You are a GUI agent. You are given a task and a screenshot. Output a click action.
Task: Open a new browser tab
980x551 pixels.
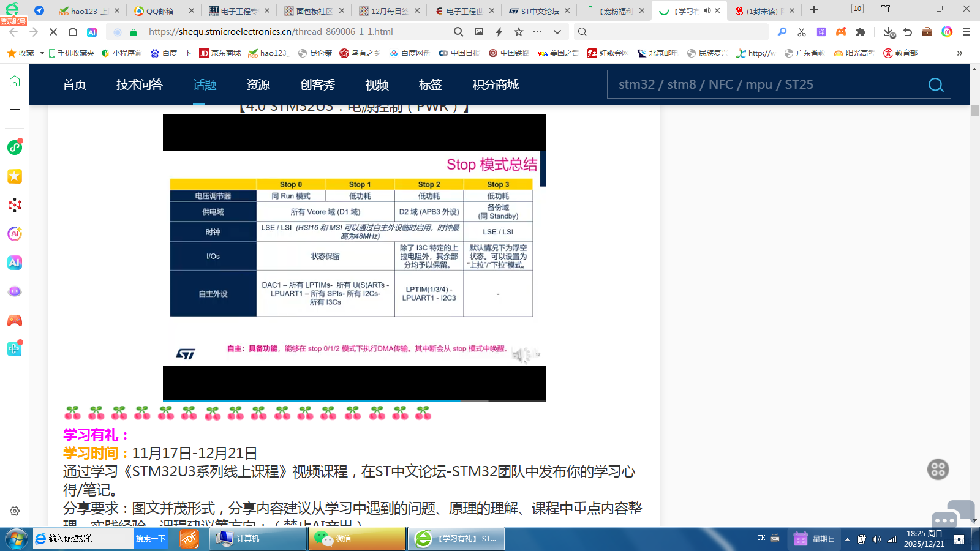[x=814, y=10]
